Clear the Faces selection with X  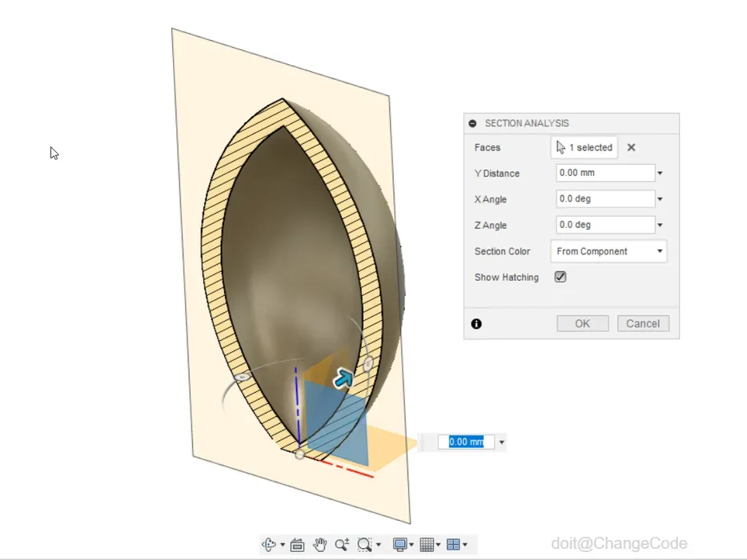coord(631,148)
